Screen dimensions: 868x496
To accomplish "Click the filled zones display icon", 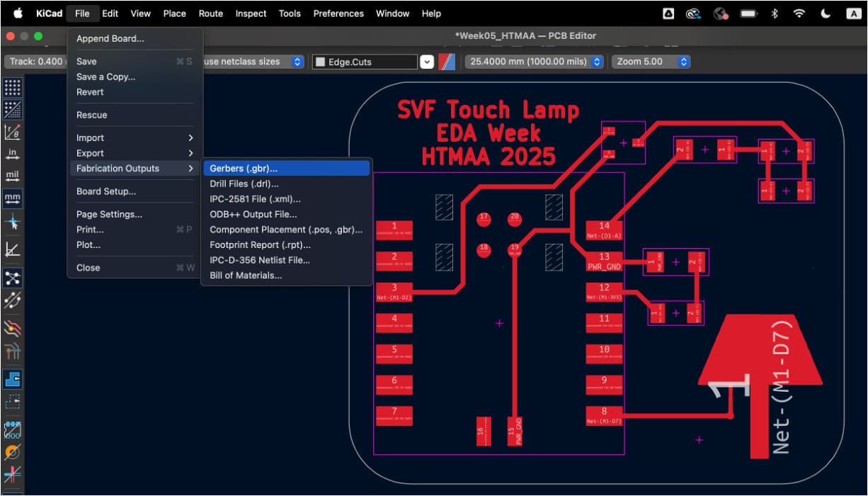I will point(13,379).
